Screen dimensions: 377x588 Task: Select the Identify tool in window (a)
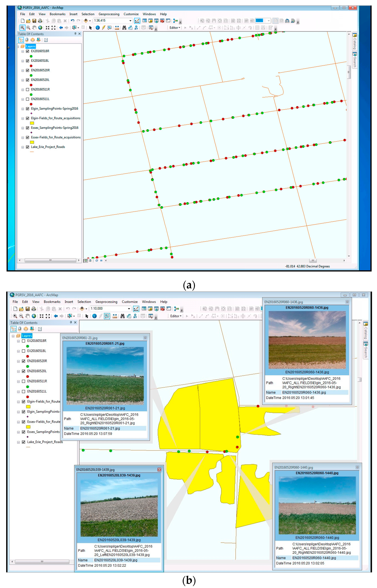click(98, 28)
